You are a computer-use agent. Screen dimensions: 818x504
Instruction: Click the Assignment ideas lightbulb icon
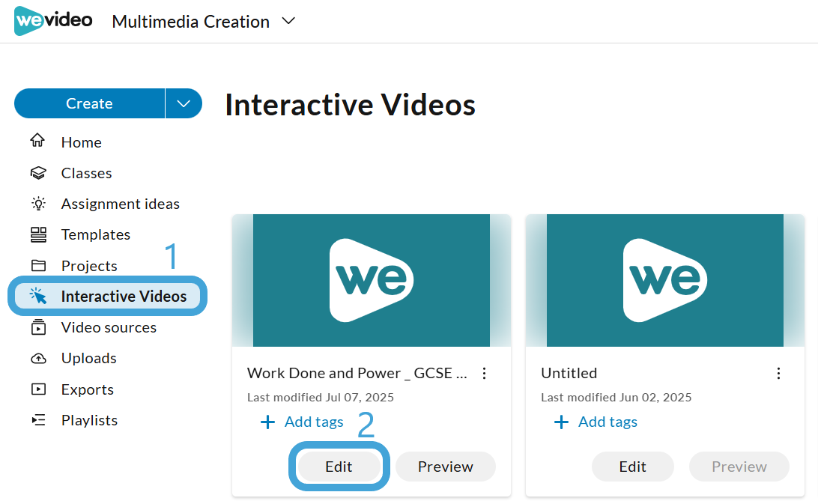[37, 204]
